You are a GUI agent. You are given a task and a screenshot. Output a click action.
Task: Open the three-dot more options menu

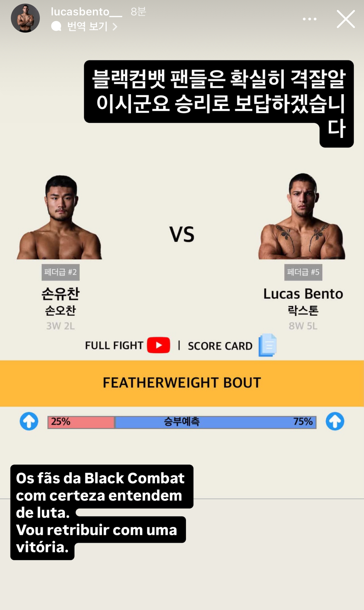(x=310, y=19)
